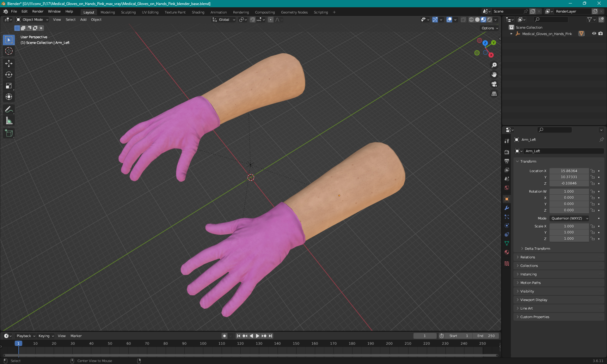
Task: Click the Location X value field
Action: tap(569, 171)
